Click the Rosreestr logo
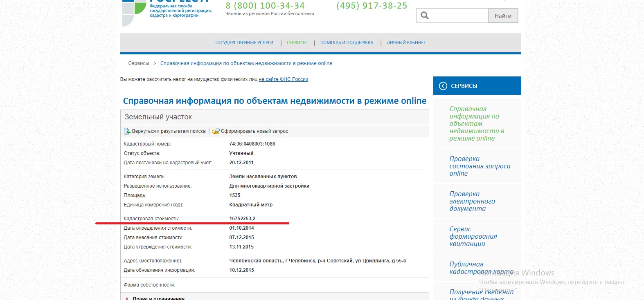This screenshot has height=300, width=644. (x=167, y=12)
